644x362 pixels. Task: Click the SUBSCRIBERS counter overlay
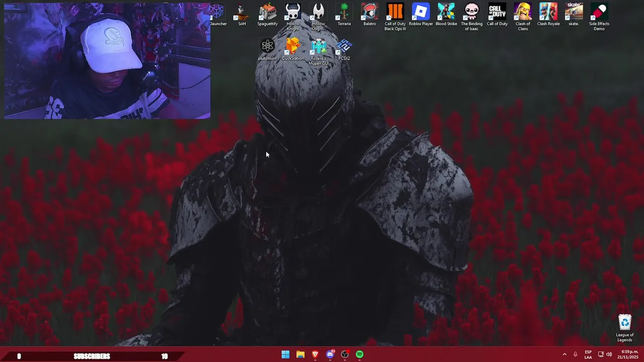pyautogui.click(x=92, y=356)
